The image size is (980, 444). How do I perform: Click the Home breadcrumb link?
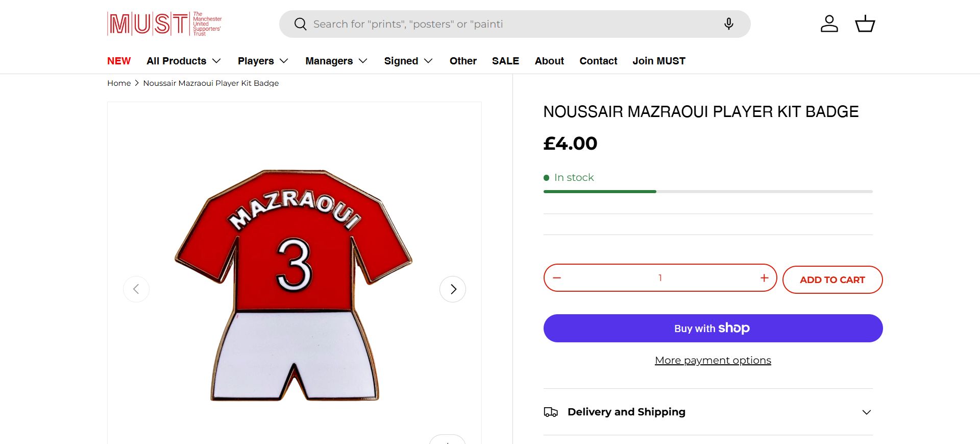coord(119,83)
